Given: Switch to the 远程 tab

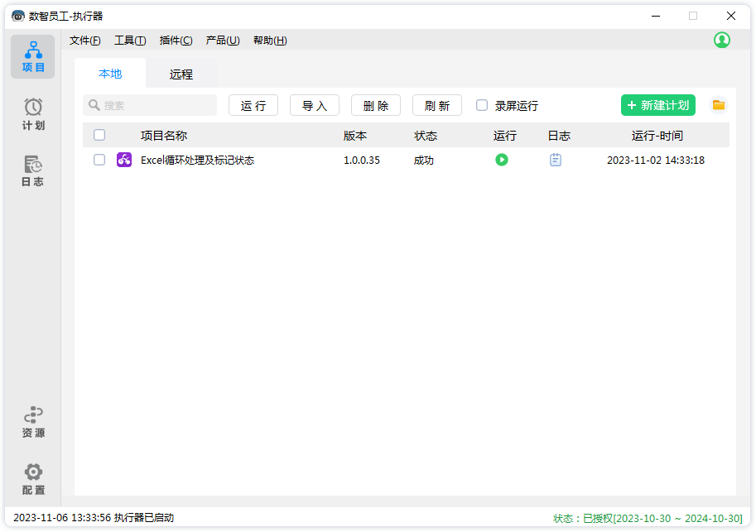Looking at the screenshot, I should tap(181, 74).
